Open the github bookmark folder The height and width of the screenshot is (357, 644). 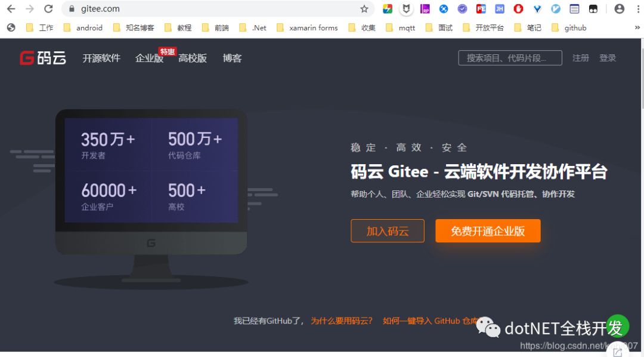pos(569,27)
